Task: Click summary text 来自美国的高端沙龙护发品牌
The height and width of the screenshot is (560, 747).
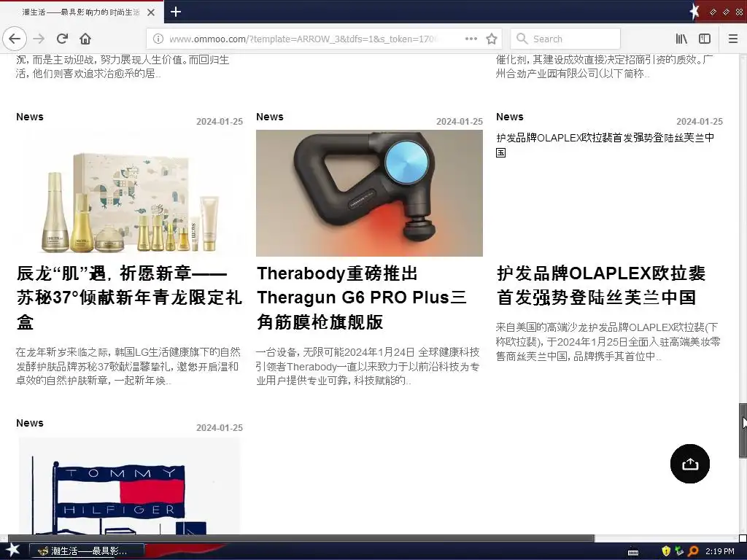Action: (608, 342)
